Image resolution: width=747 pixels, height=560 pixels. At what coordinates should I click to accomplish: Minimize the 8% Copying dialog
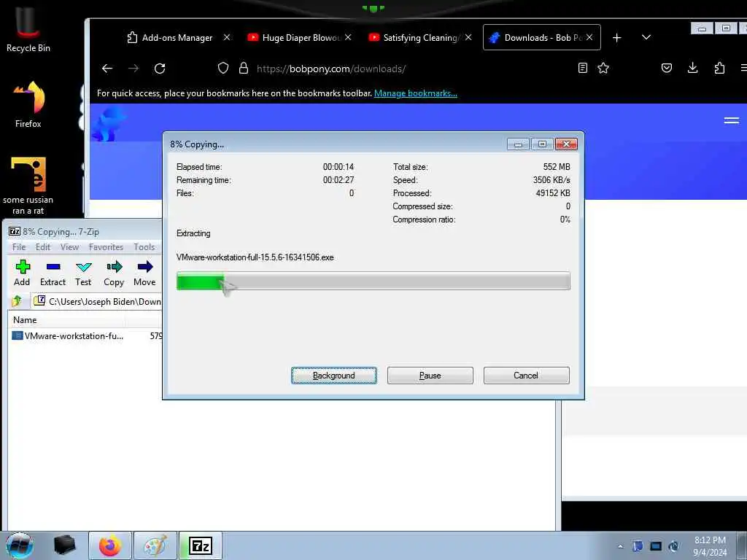pyautogui.click(x=519, y=144)
